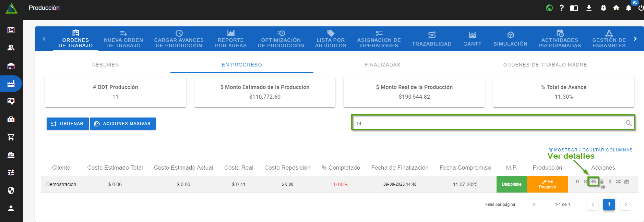Switch to the Finalizadas tab

click(382, 65)
